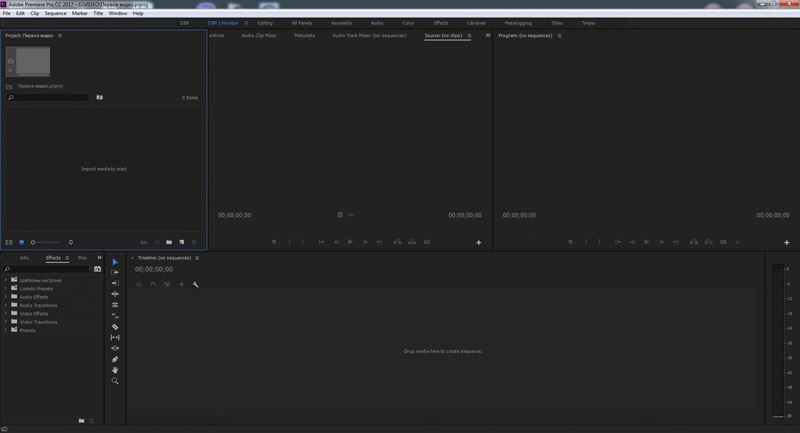The image size is (800, 433).
Task: Click Drag Video Only icon in Source monitor
Action: point(340,215)
